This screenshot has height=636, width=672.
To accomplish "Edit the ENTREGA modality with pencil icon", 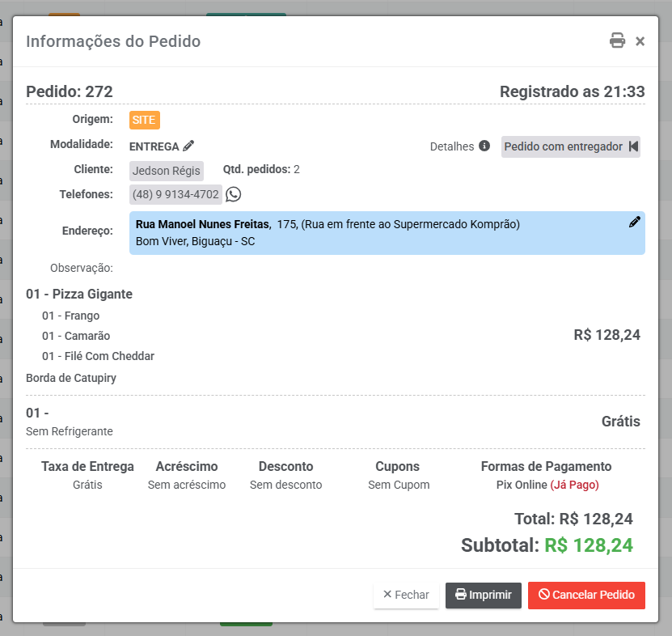I will click(188, 146).
